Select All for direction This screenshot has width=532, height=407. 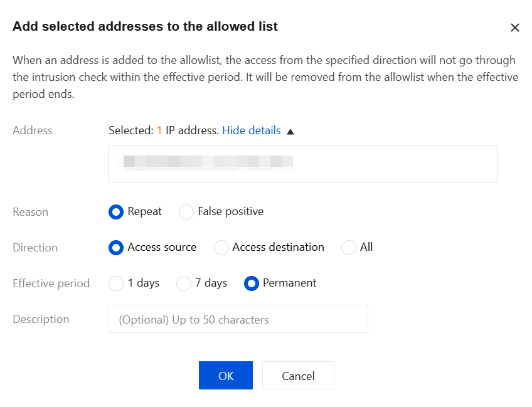pyautogui.click(x=349, y=248)
